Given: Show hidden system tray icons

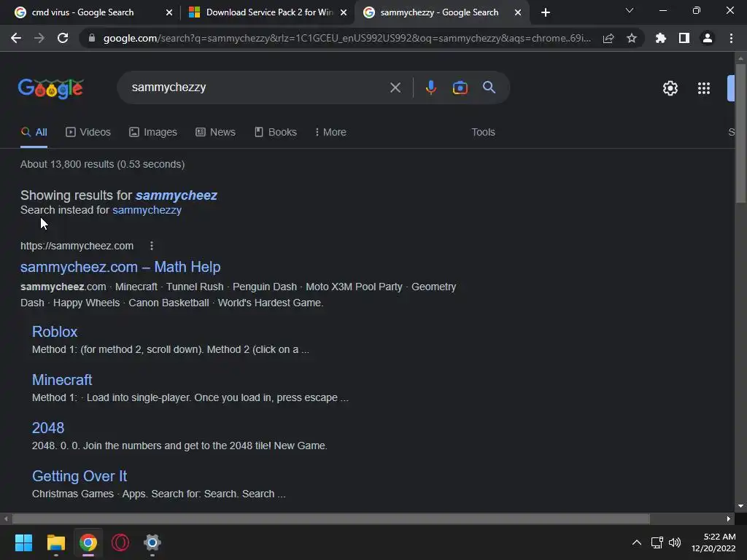Looking at the screenshot, I should pos(636,542).
